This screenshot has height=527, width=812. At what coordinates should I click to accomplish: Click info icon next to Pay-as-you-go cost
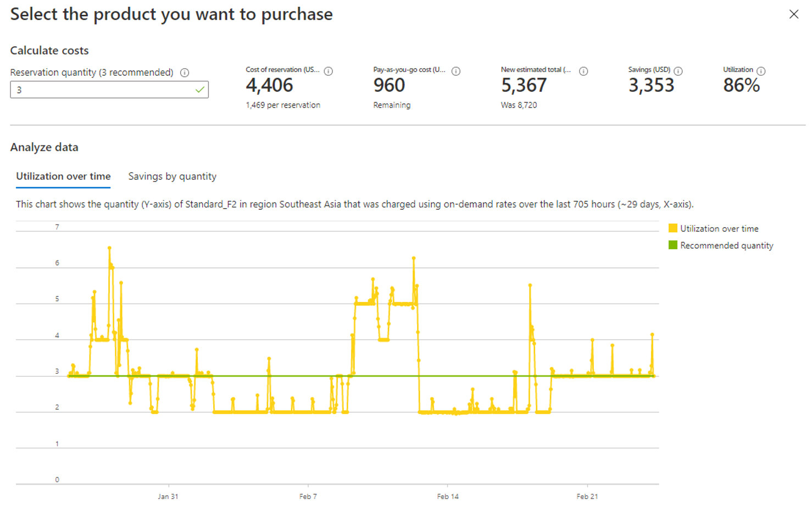click(456, 71)
